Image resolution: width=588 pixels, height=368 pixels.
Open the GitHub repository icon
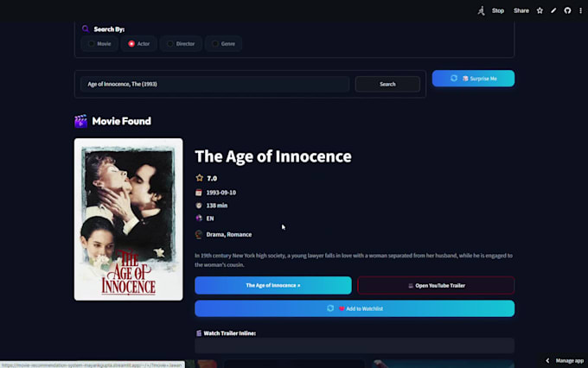567,10
